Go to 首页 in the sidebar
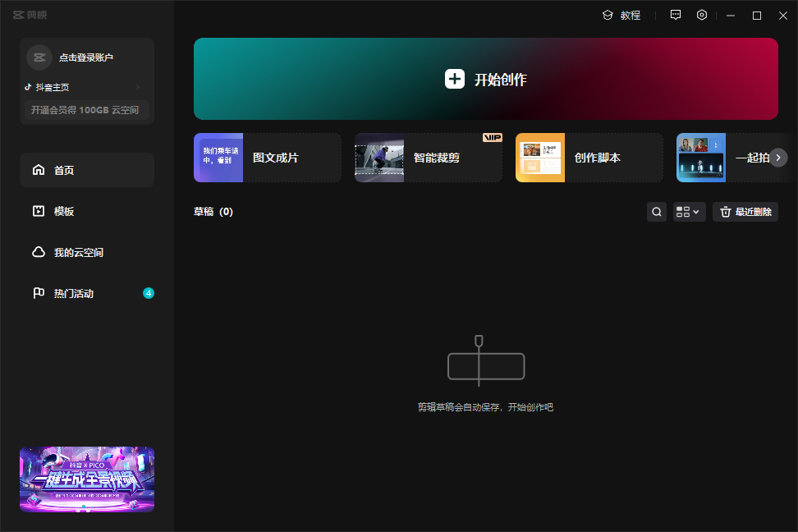The width and height of the screenshot is (798, 532). (x=87, y=170)
